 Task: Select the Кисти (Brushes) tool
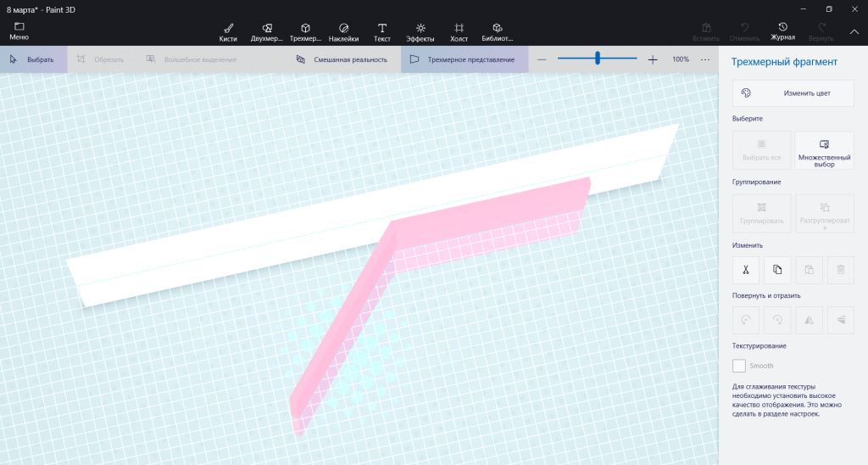pyautogui.click(x=227, y=32)
